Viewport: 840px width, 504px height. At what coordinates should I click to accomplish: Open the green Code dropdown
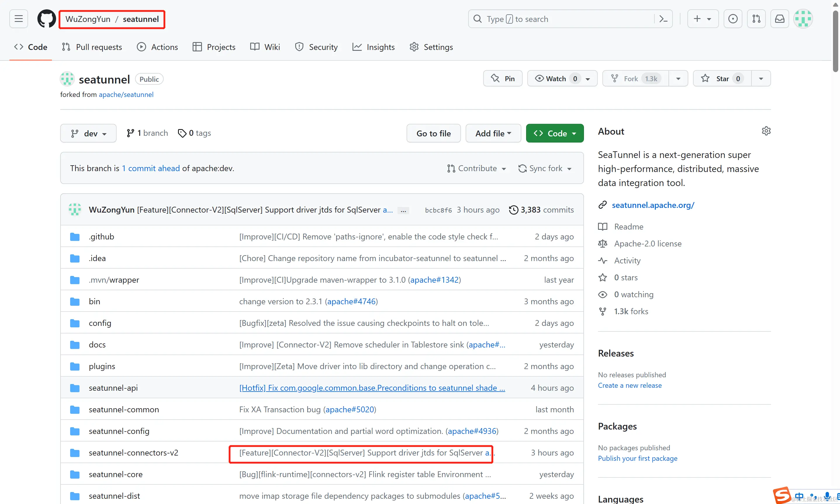555,133
